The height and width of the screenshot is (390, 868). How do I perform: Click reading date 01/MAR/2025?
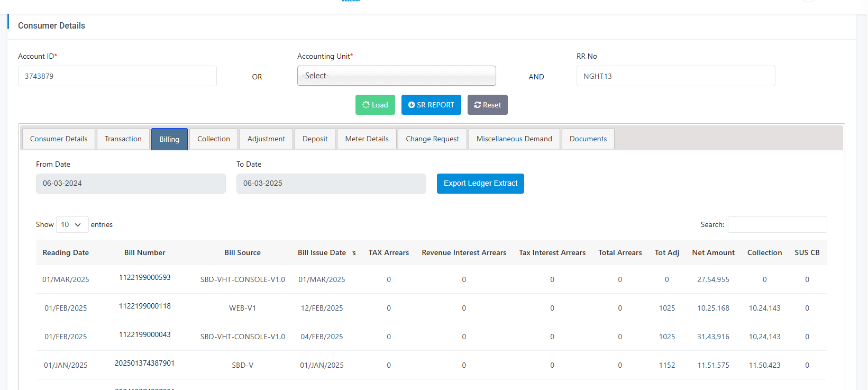(x=66, y=279)
